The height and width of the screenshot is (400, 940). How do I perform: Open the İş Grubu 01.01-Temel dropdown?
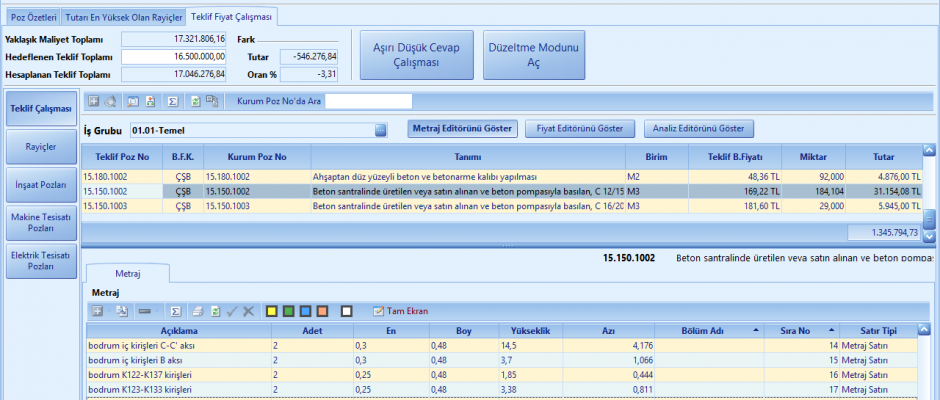(380, 129)
